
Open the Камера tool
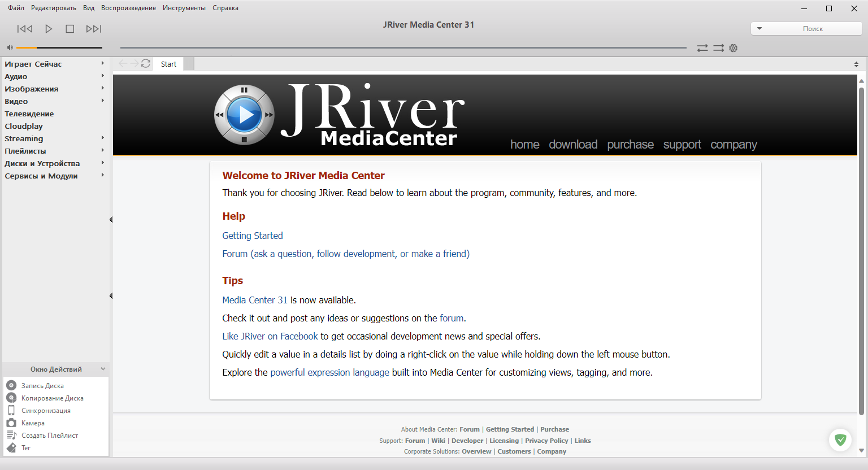(x=11, y=423)
